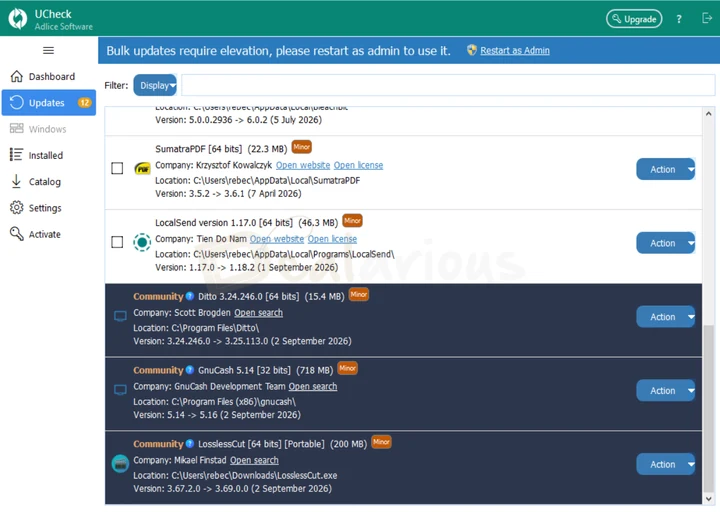The width and height of the screenshot is (720, 512).
Task: Click the scrollbar down arrow
Action: (x=709, y=498)
